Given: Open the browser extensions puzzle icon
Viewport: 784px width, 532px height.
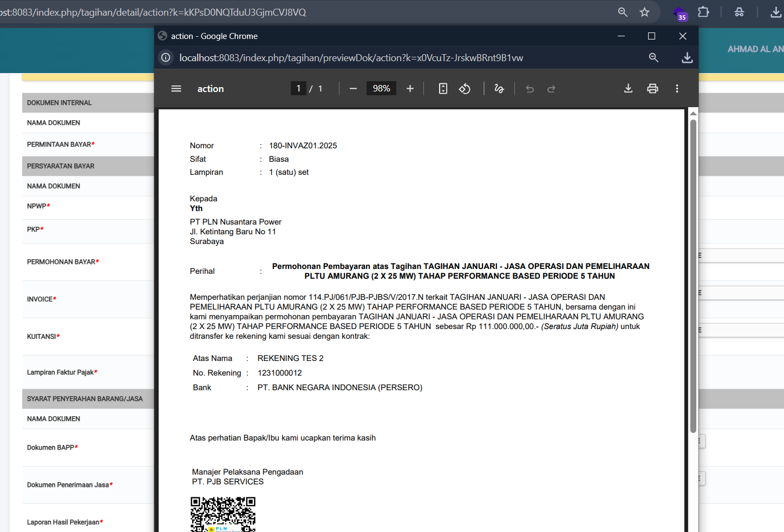Looking at the screenshot, I should 703,12.
